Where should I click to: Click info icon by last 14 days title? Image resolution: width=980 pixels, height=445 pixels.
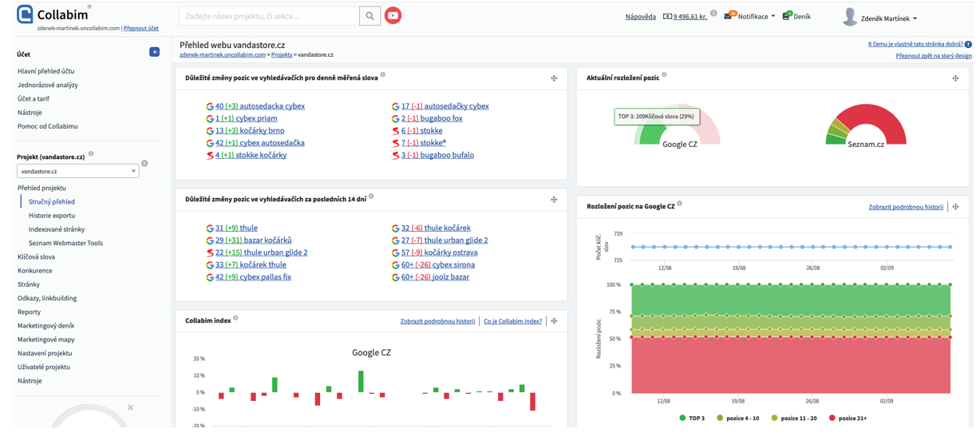pyautogui.click(x=371, y=197)
